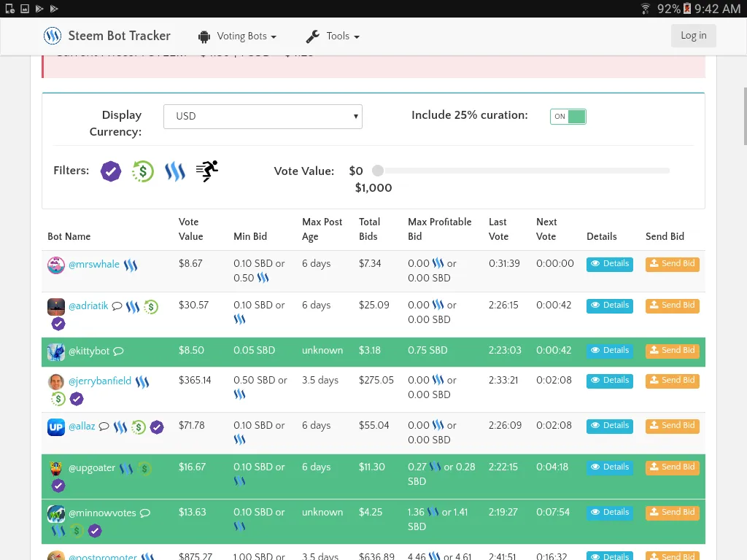Open the @upgoater profile link
This screenshot has width=747, height=560.
(91, 468)
